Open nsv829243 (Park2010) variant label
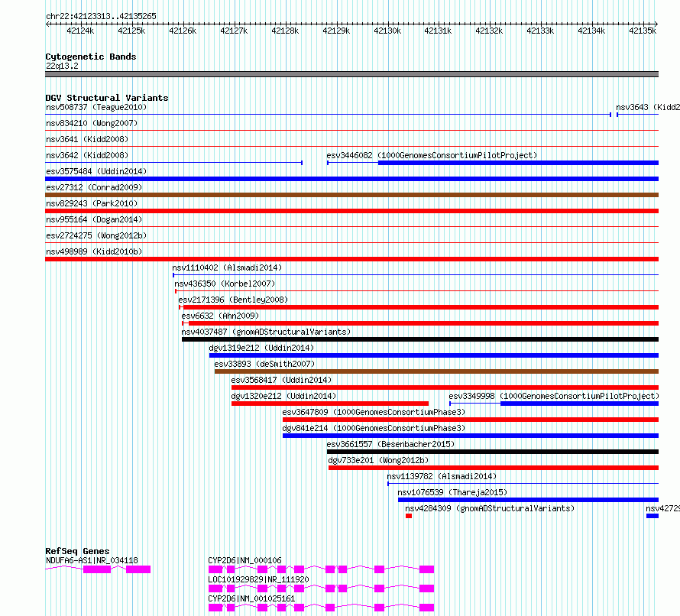The image size is (680, 616). [x=92, y=203]
